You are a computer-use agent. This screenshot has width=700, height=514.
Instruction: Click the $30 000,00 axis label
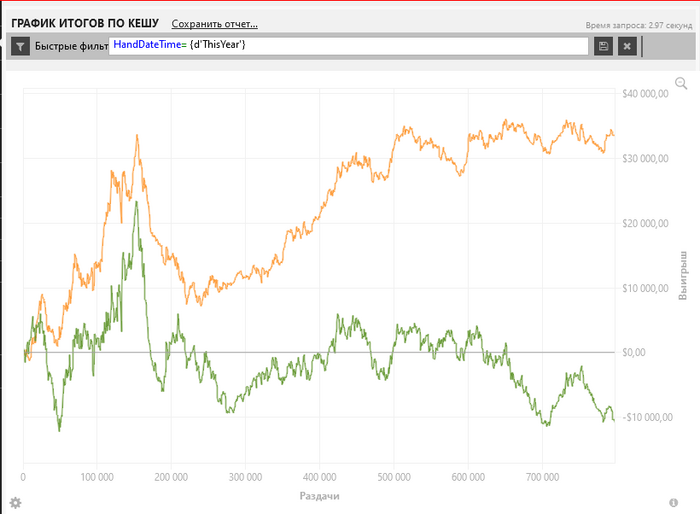click(x=645, y=159)
